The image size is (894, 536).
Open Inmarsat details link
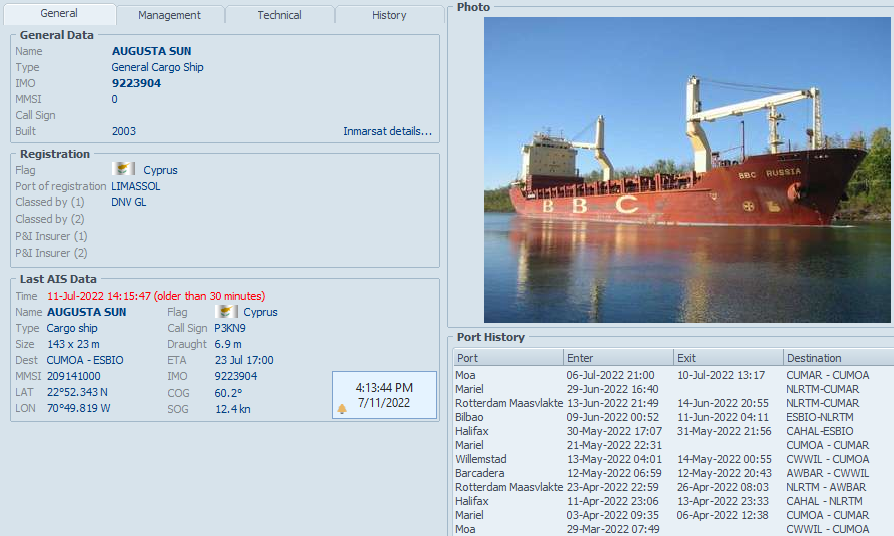coord(388,131)
